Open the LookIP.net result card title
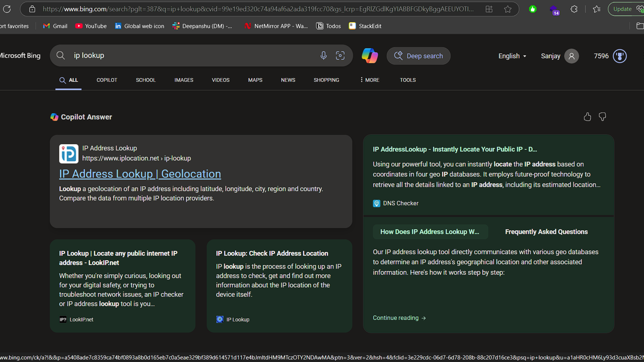 click(118, 258)
